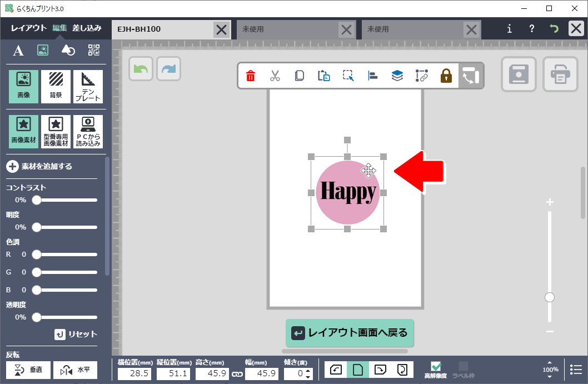Select 画像素材 image materials
The image size is (588, 384).
24,132
